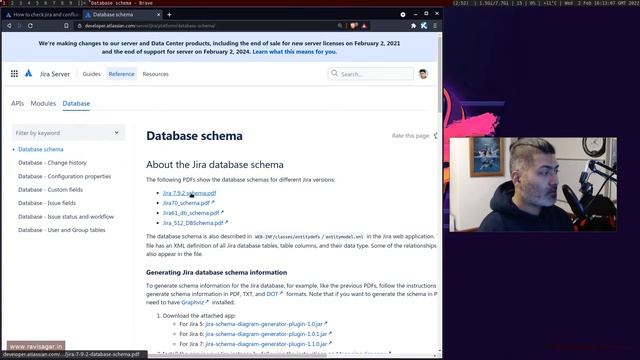Bookmark this page with the bookmark icon
The image size is (640, 360).
[x=66, y=26]
